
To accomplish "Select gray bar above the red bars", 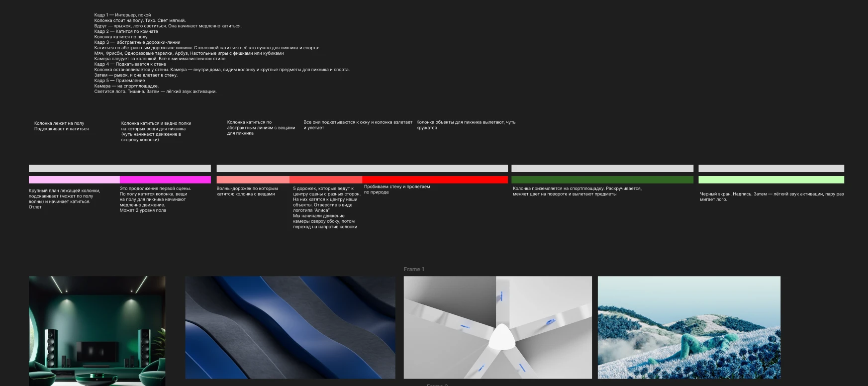I will click(x=362, y=168).
